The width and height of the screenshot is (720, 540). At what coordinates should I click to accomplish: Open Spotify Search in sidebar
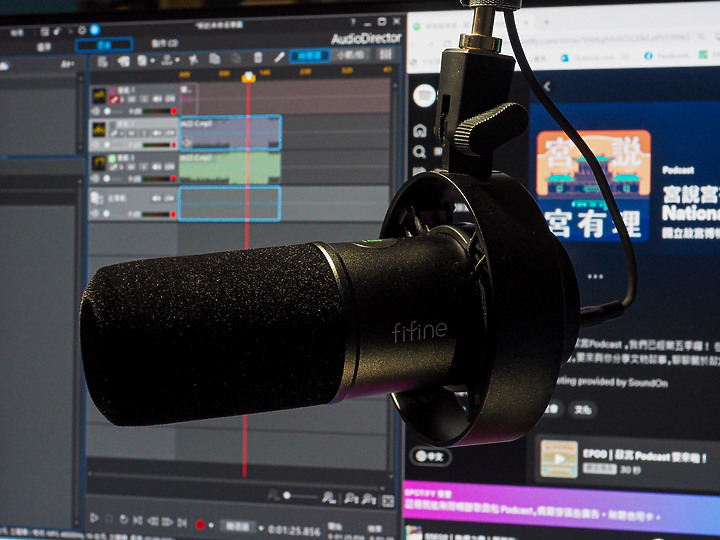pos(419,152)
